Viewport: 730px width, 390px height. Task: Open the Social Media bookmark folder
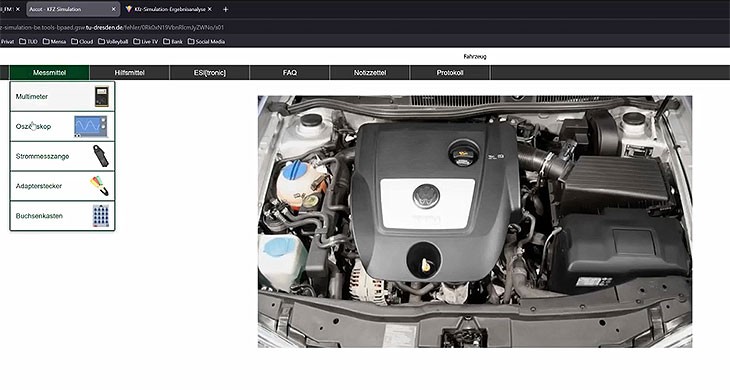206,41
